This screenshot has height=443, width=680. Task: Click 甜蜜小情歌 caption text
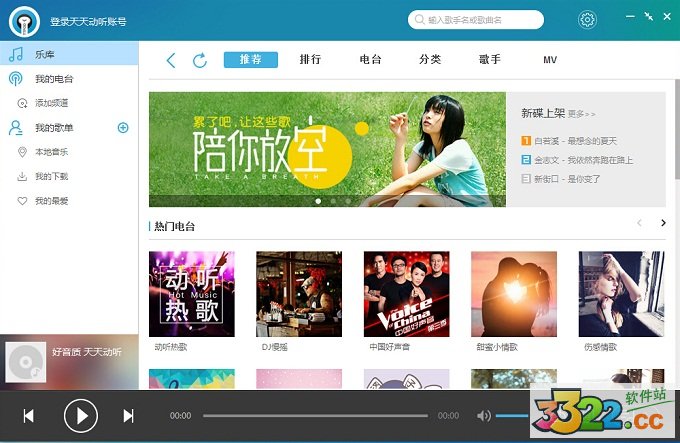pos(497,347)
